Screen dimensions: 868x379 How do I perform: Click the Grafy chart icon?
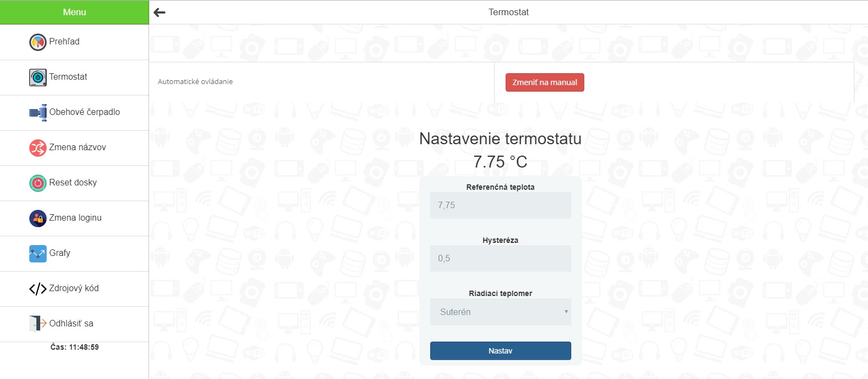37,254
